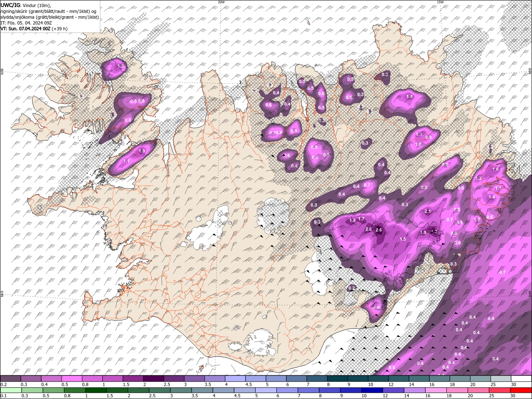
Task: Pick the lower legend green swatch labeled 0.3
Action: pos(32,391)
